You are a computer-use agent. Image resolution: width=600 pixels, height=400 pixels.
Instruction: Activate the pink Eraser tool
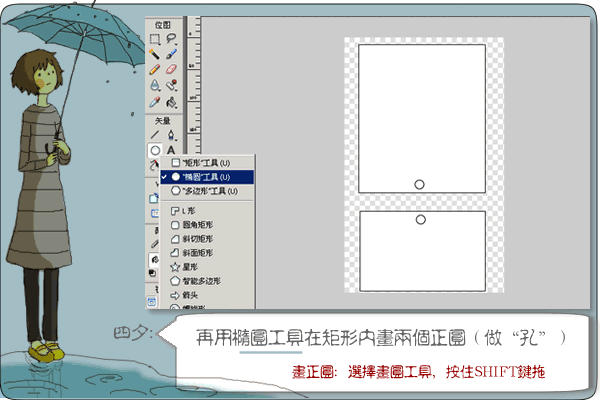(x=172, y=70)
